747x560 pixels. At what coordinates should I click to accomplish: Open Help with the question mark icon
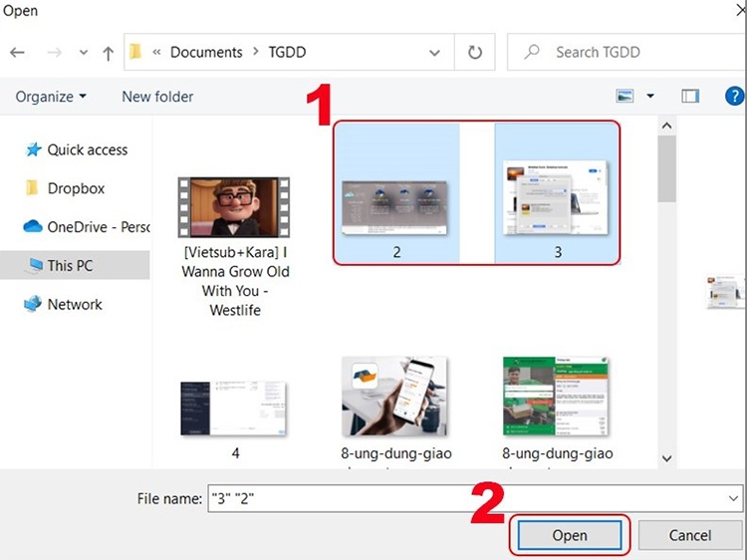click(x=734, y=96)
